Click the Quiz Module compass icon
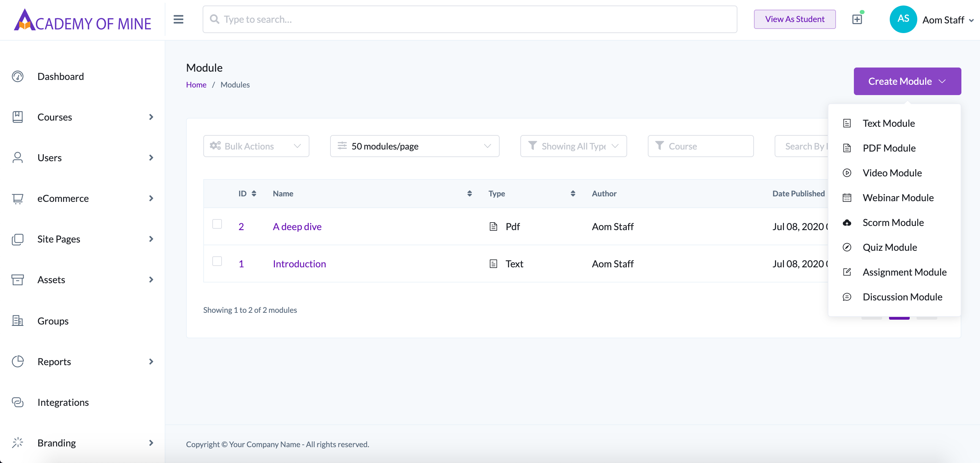The height and width of the screenshot is (463, 980). (x=847, y=247)
